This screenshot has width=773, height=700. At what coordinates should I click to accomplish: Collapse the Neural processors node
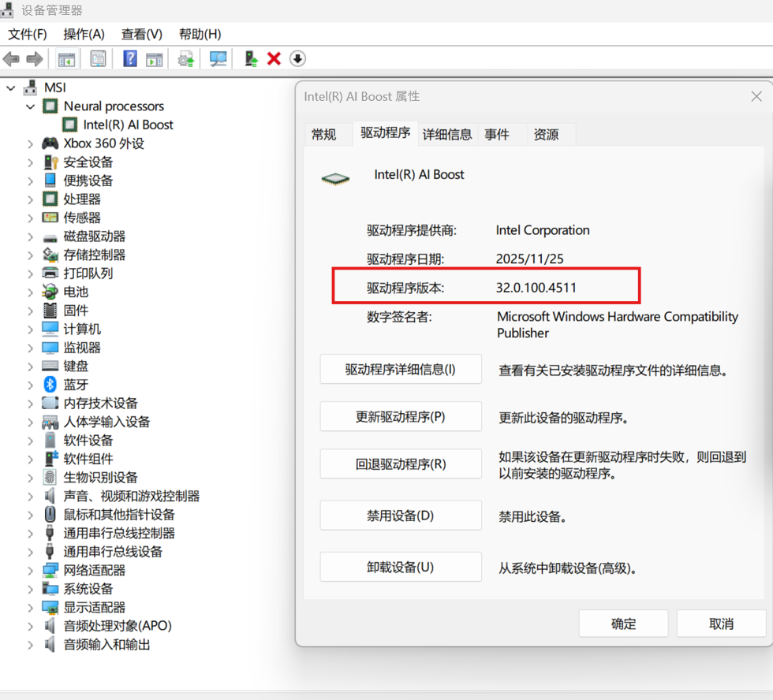point(31,106)
